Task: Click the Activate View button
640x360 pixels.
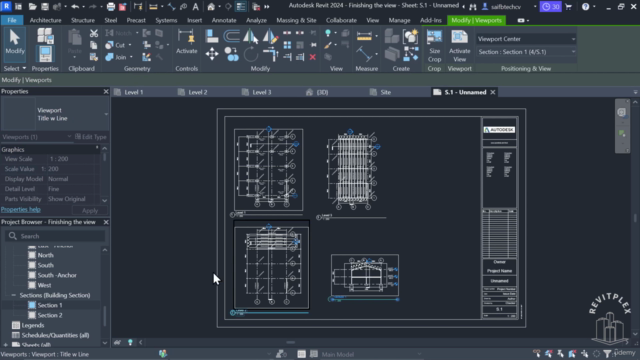Action: point(460,45)
